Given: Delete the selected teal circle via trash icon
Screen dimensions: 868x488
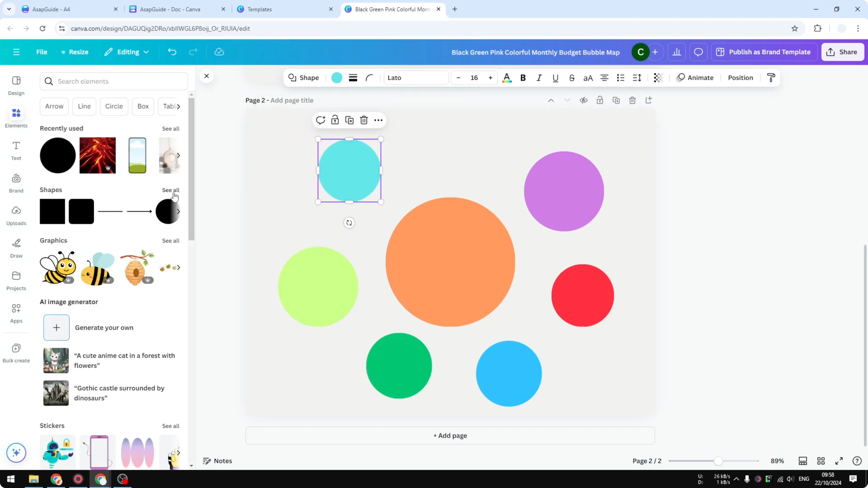Looking at the screenshot, I should click(x=363, y=120).
